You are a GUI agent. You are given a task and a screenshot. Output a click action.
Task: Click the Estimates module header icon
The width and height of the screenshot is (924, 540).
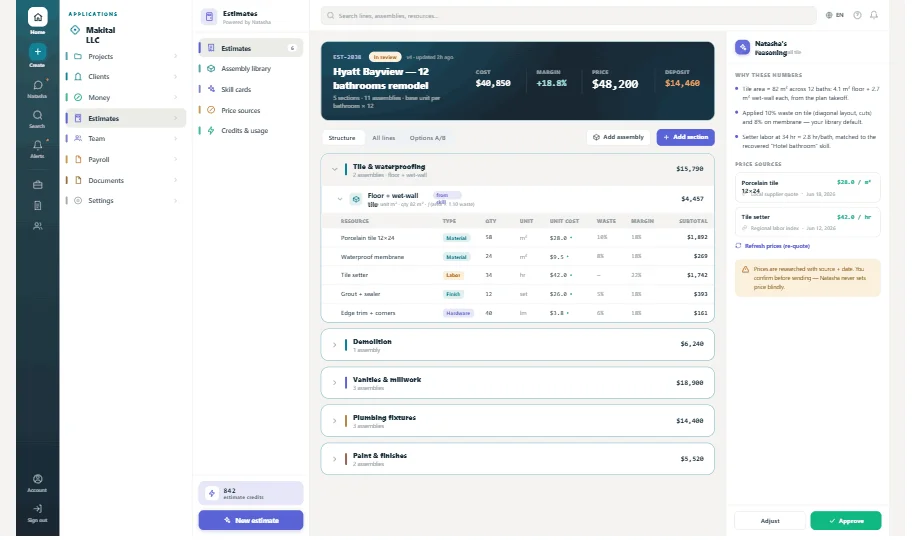[x=209, y=17]
